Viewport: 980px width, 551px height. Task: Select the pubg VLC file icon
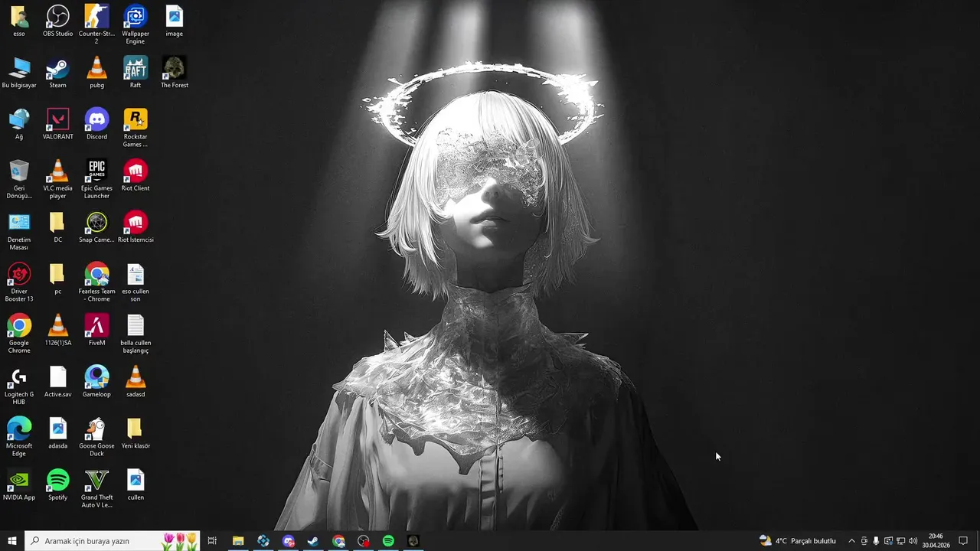click(x=96, y=72)
